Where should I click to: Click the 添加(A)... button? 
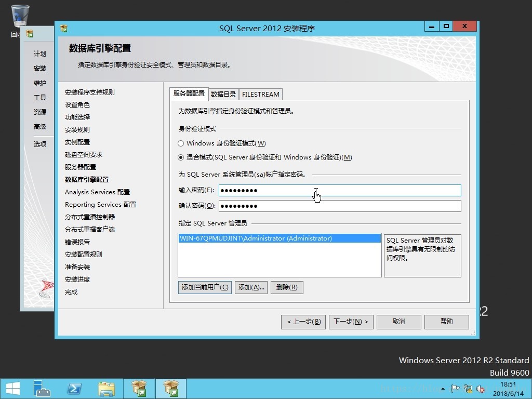coord(251,287)
